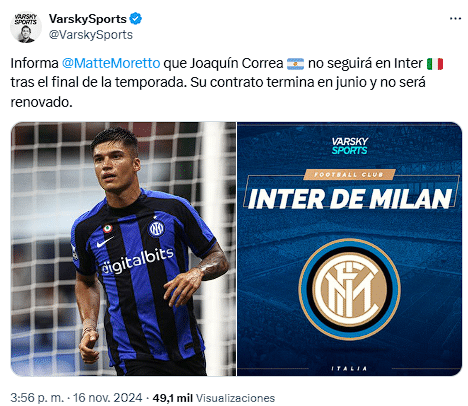Viewport: 468px width, 406px height.
Task: Open the @VarskySports handle
Action: 91,35
